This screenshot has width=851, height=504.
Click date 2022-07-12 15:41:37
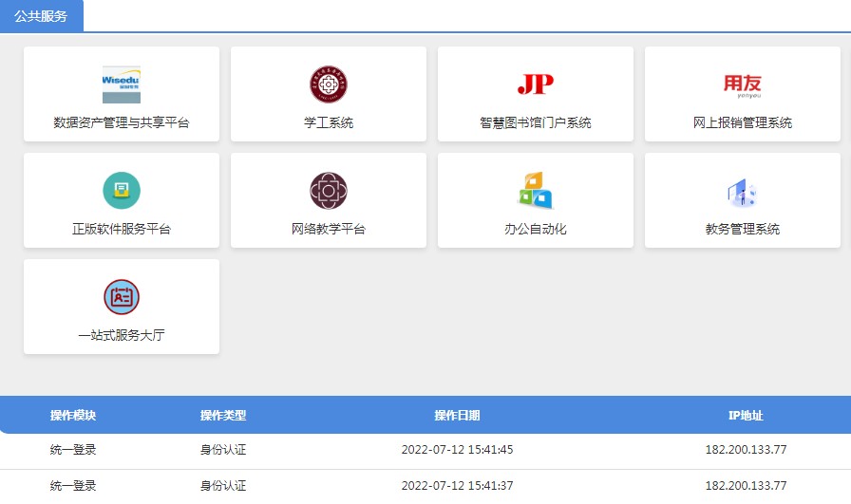pos(457,486)
